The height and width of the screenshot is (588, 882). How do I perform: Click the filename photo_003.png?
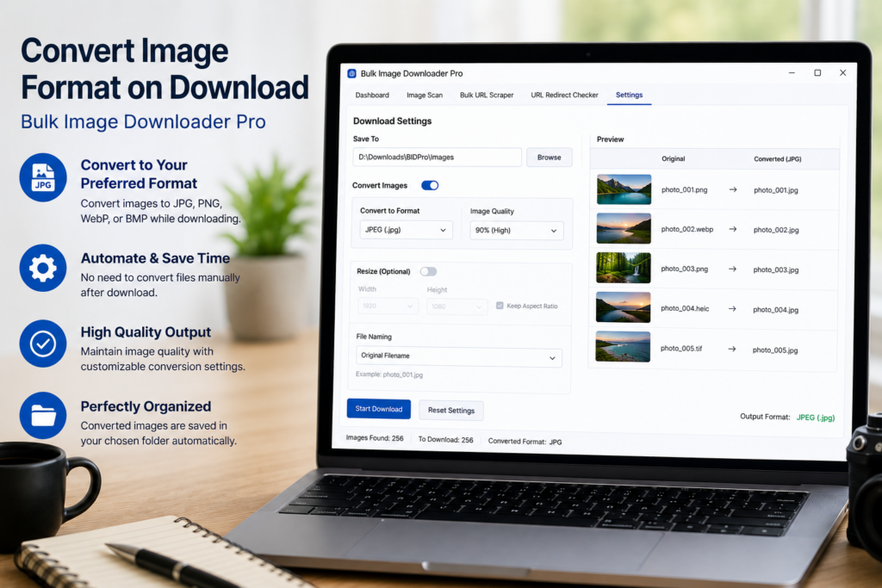point(684,269)
